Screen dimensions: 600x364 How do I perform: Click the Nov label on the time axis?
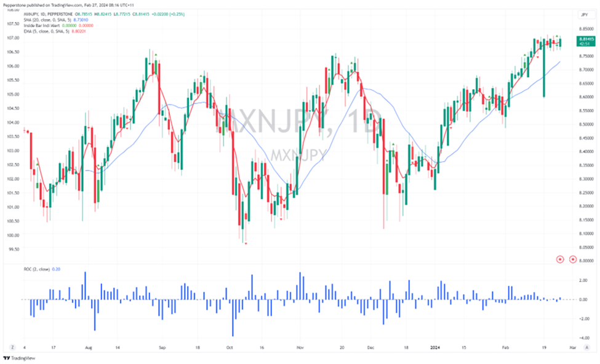click(x=300, y=346)
